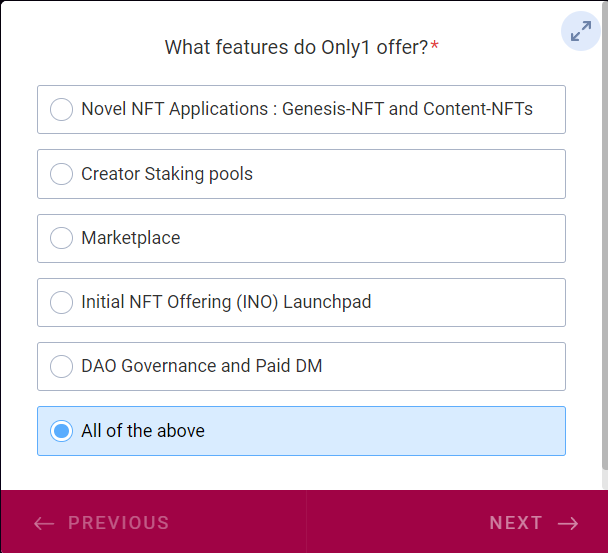
Task: Click the 'DAO Governance and Paid DM' label
Action: pyautogui.click(x=202, y=366)
